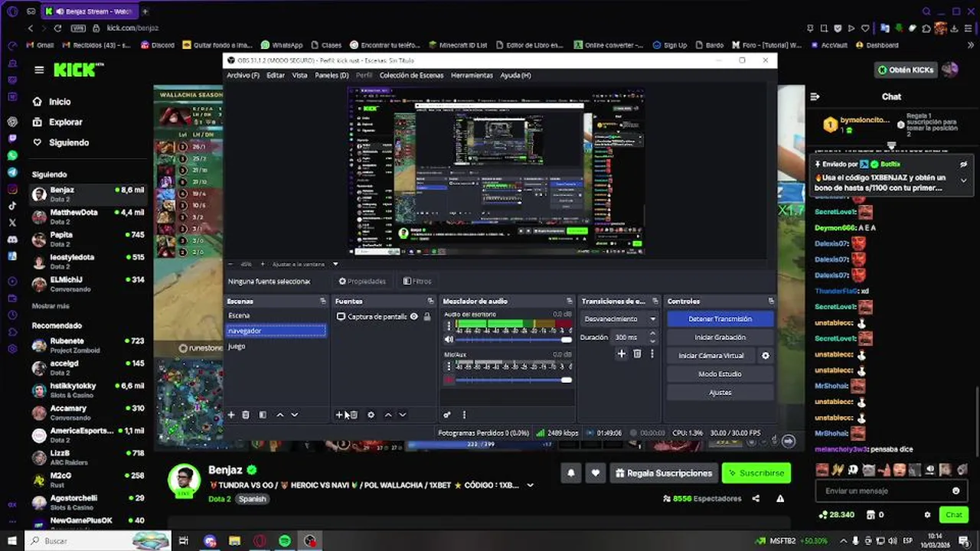Click the heart follow button
980x551 pixels.
[596, 473]
